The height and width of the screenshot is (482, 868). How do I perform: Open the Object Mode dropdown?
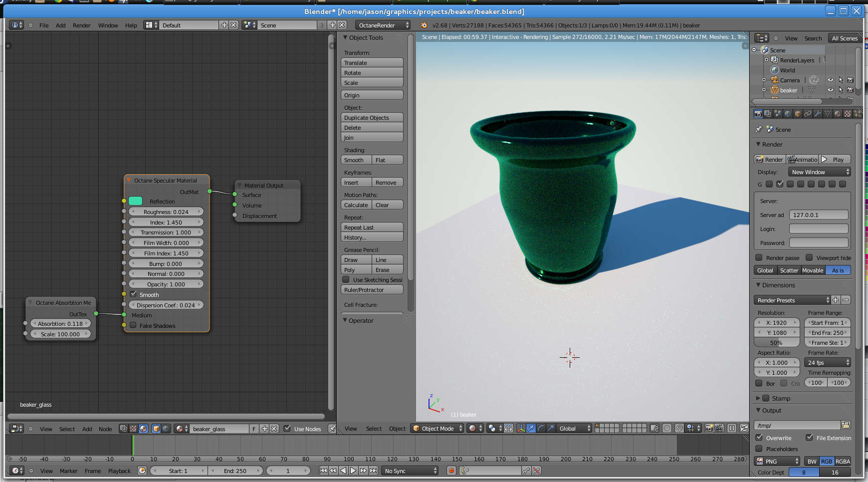click(x=437, y=429)
